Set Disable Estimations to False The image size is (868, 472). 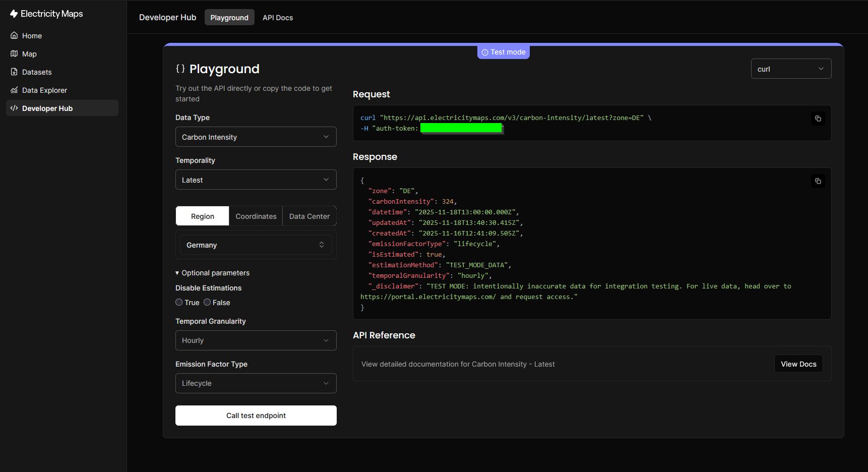click(x=207, y=303)
